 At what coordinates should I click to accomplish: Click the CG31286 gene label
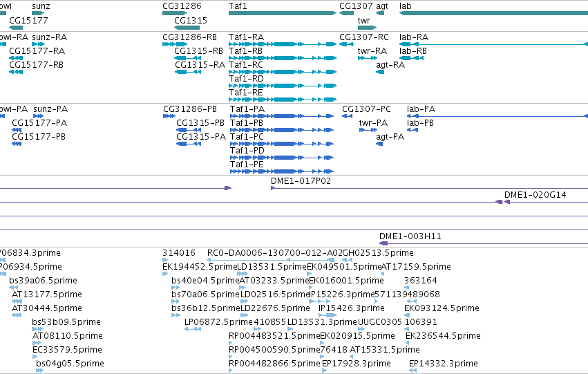pyautogui.click(x=182, y=6)
